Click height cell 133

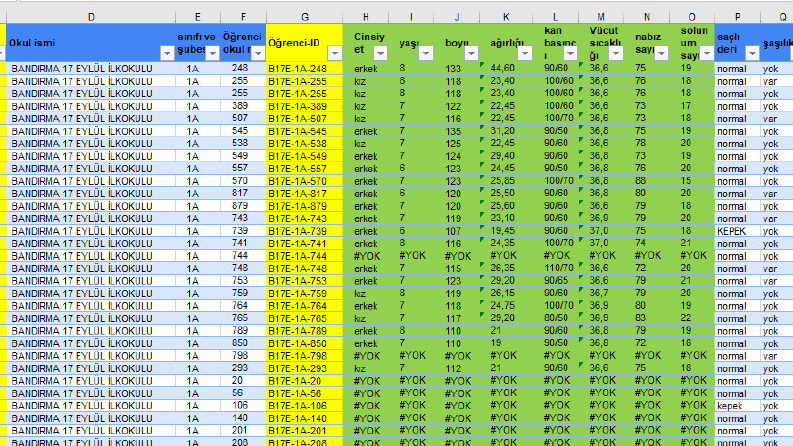457,68
